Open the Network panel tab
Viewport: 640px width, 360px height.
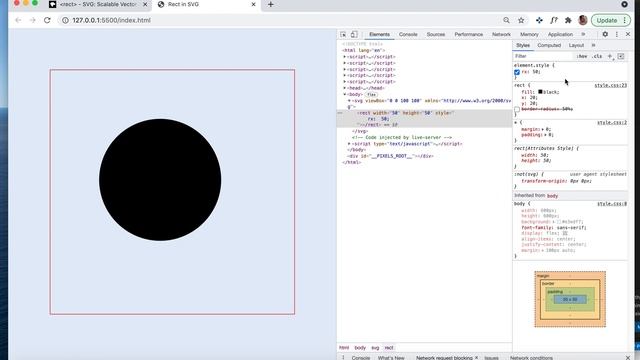(x=501, y=34)
